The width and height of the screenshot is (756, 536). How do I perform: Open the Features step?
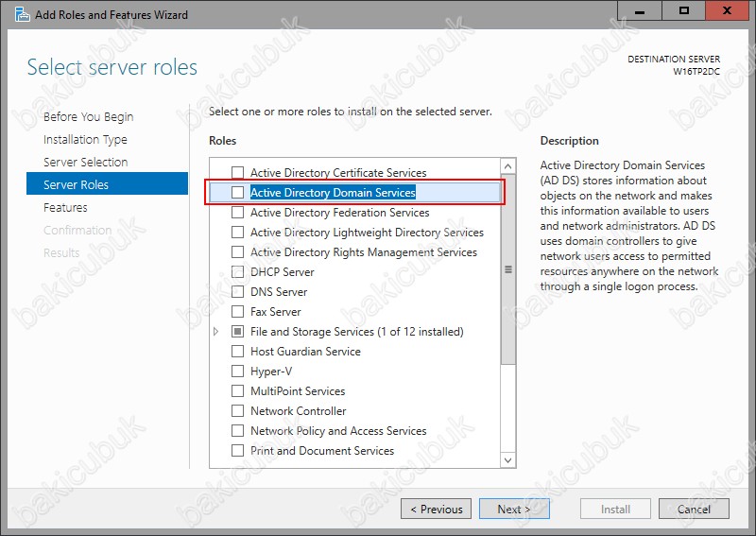pos(65,207)
